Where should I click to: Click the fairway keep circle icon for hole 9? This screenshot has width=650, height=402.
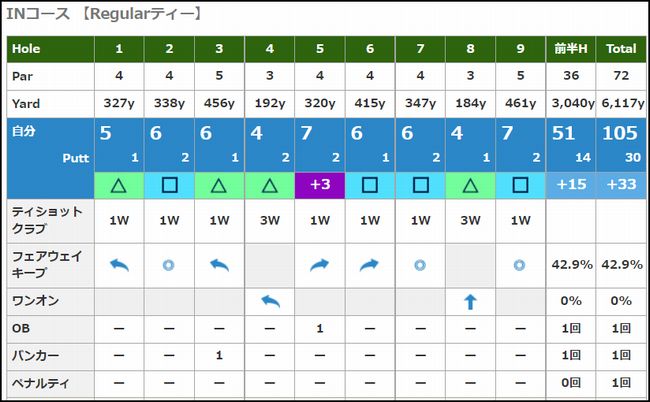520,265
